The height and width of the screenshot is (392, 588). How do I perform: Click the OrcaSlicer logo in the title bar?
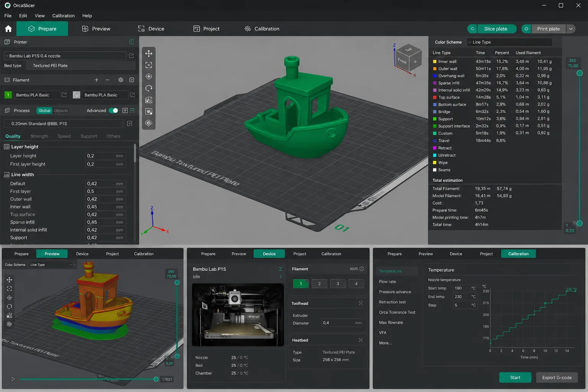tap(7, 5)
